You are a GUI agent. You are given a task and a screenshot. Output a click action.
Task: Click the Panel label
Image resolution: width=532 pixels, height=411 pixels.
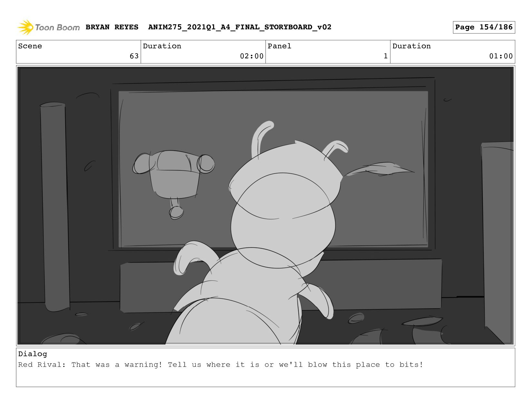(279, 46)
